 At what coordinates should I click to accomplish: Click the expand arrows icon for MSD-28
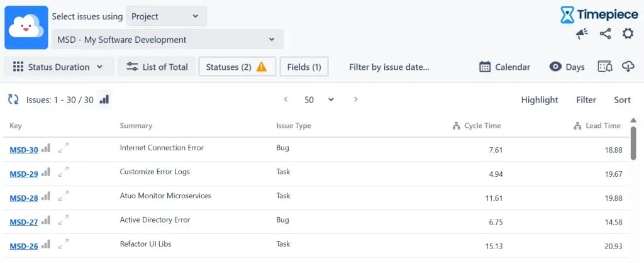[x=63, y=197]
